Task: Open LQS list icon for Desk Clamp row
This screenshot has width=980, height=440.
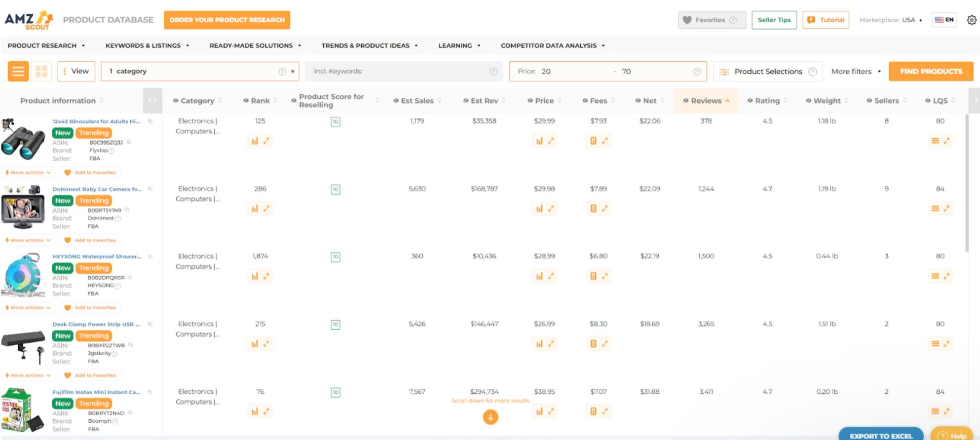Action: tap(935, 344)
